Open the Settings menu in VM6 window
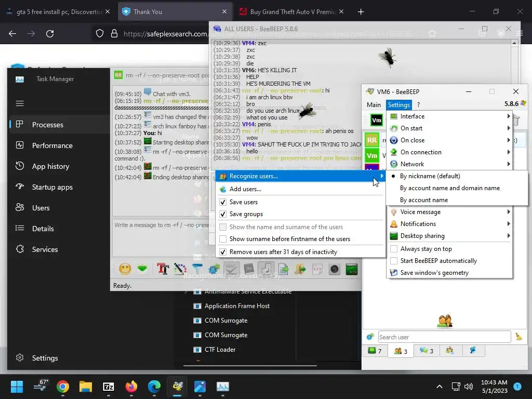Image resolution: width=532 pixels, height=399 pixels. coord(398,105)
